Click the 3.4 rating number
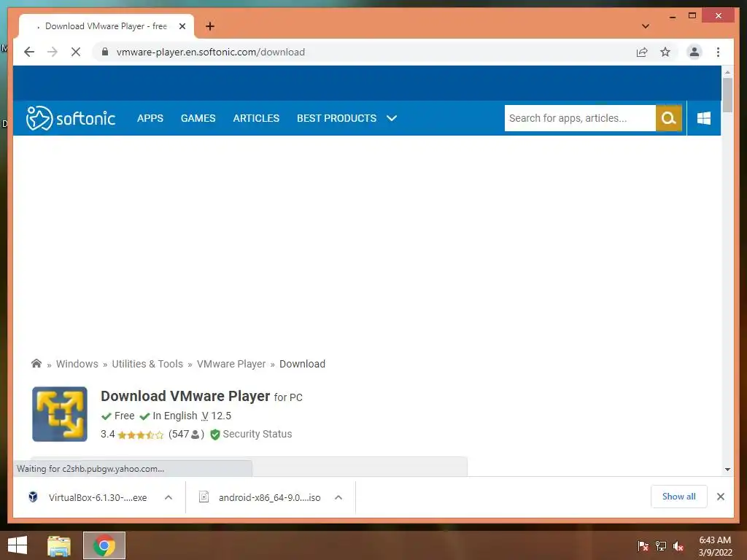The image size is (747, 560). [108, 434]
